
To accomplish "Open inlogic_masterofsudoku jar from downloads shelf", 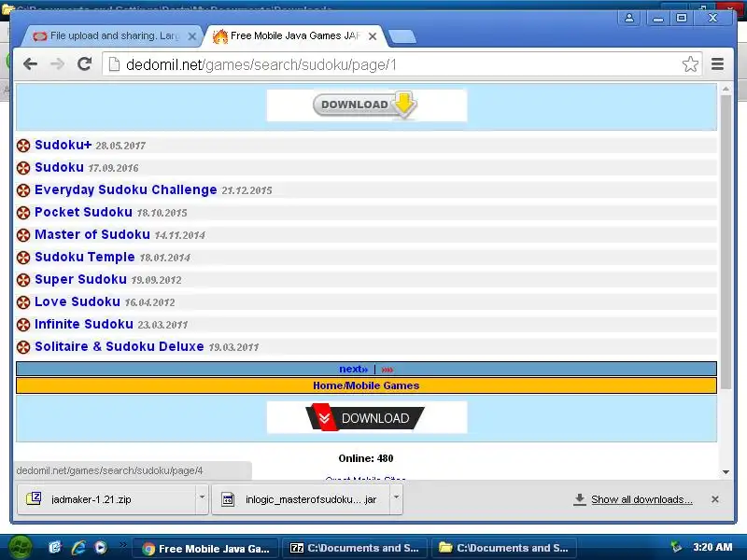I will click(301, 499).
